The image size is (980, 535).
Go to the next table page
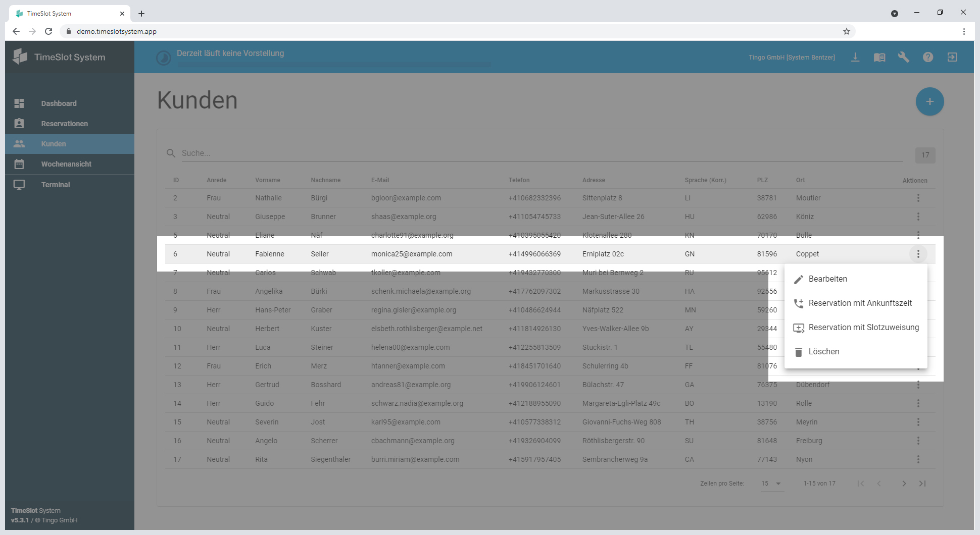coord(904,484)
